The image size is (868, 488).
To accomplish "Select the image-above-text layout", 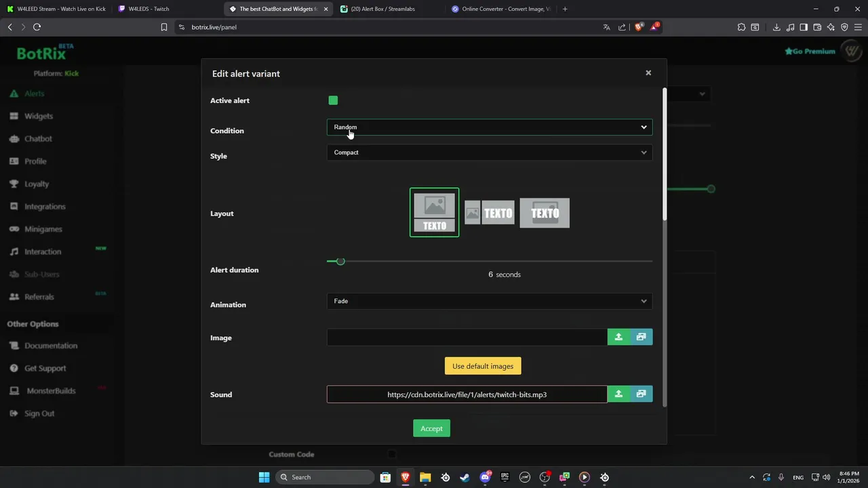I will pyautogui.click(x=434, y=213).
